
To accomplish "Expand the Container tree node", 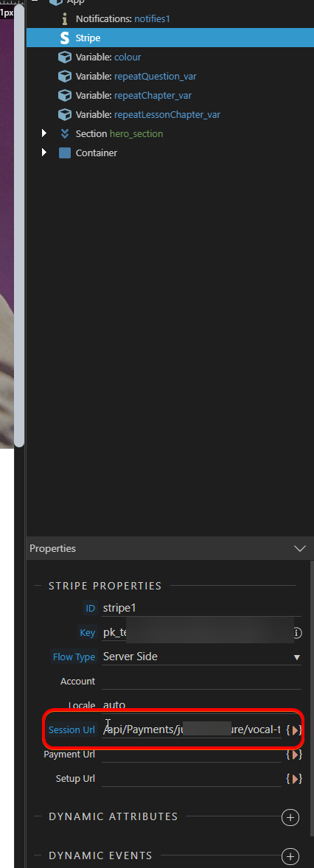I will 44,153.
